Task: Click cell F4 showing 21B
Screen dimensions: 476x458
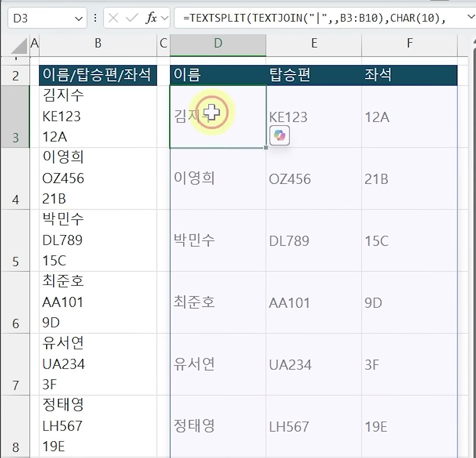Action: pos(409,179)
